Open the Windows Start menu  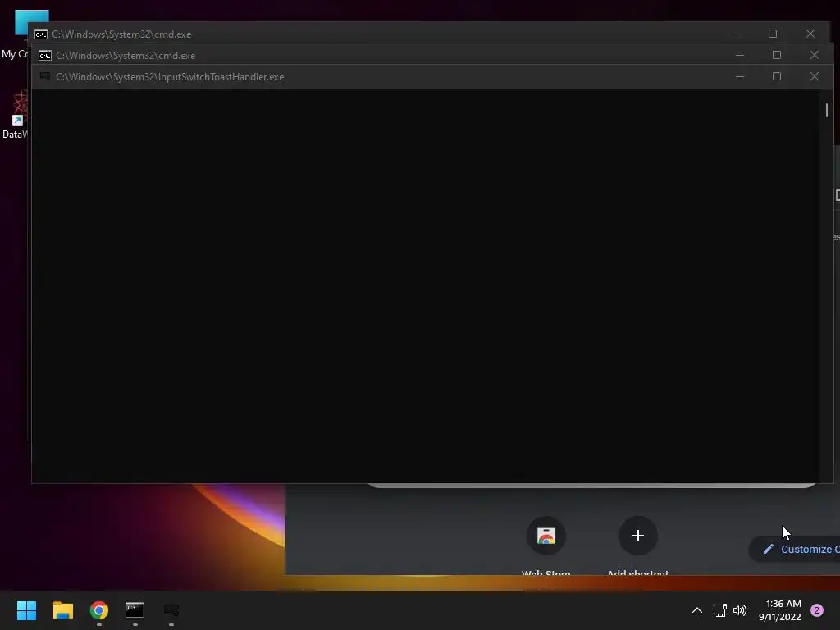point(26,610)
